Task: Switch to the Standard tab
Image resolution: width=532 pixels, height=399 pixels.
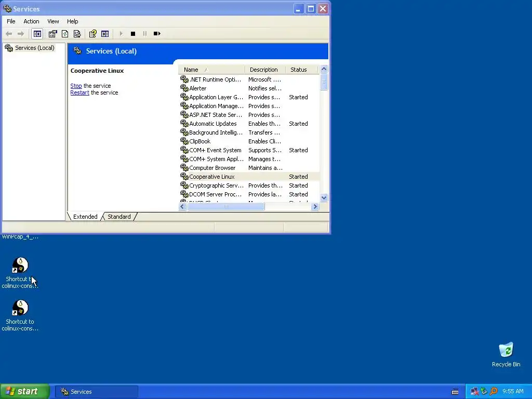Action: click(119, 217)
